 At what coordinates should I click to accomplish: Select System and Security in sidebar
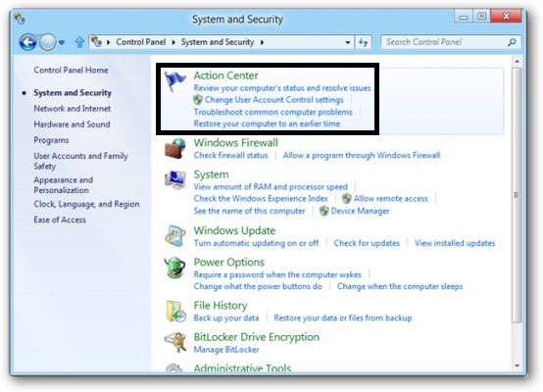tap(73, 93)
